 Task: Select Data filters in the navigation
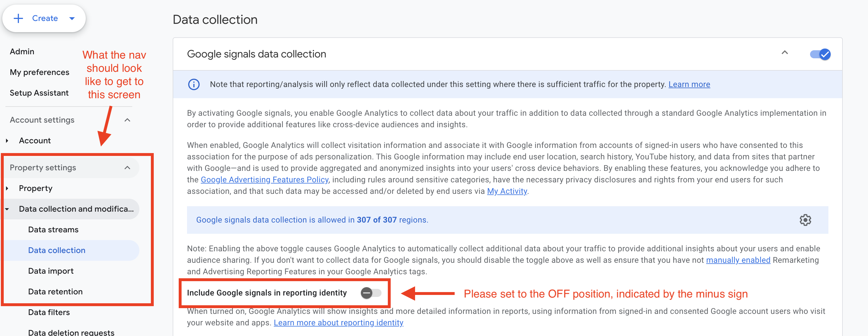pyautogui.click(x=49, y=312)
